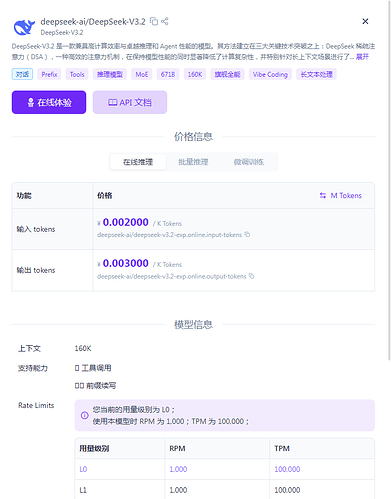Click the DeepSeek whale logo
391x499 pixels.
click(x=24, y=27)
